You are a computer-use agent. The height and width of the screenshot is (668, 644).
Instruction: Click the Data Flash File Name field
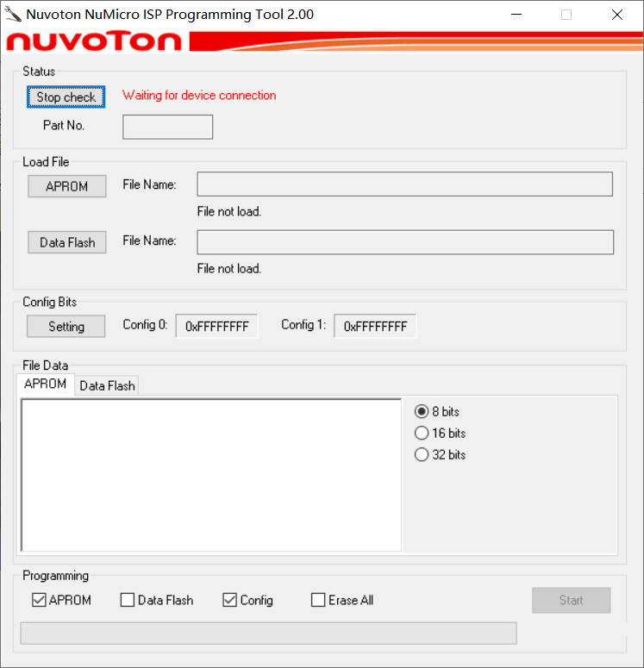tap(405, 242)
